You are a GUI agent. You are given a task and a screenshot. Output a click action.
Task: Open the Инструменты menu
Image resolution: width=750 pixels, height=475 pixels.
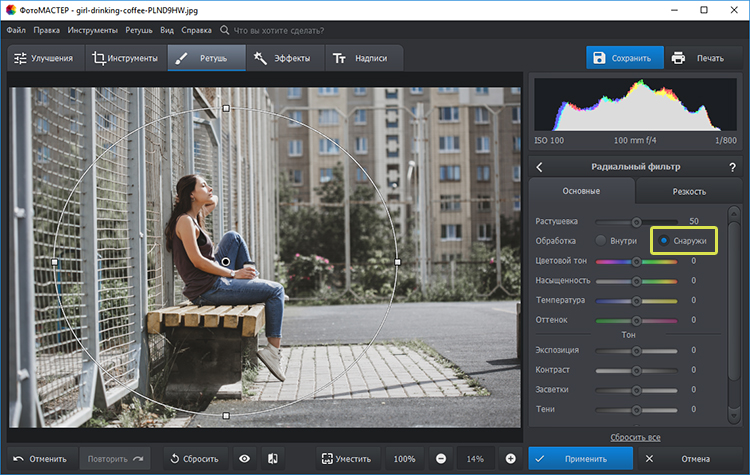click(92, 31)
